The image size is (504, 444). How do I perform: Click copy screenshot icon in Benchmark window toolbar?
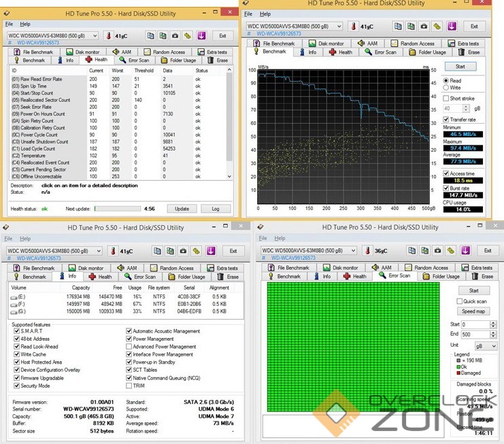[411, 27]
